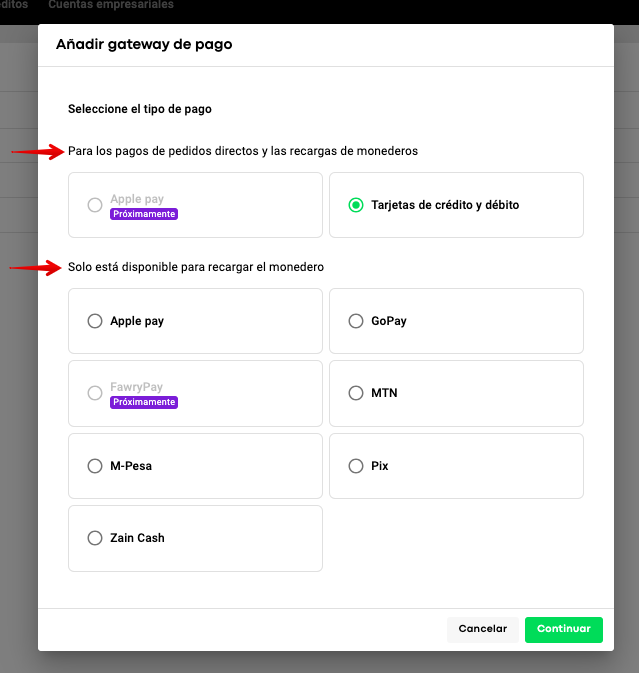This screenshot has height=673, width=639.
Task: Click the Añadir gateway de pago title
Action: 144,45
